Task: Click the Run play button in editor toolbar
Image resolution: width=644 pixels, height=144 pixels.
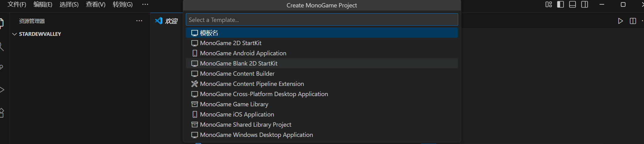Action: point(620,21)
